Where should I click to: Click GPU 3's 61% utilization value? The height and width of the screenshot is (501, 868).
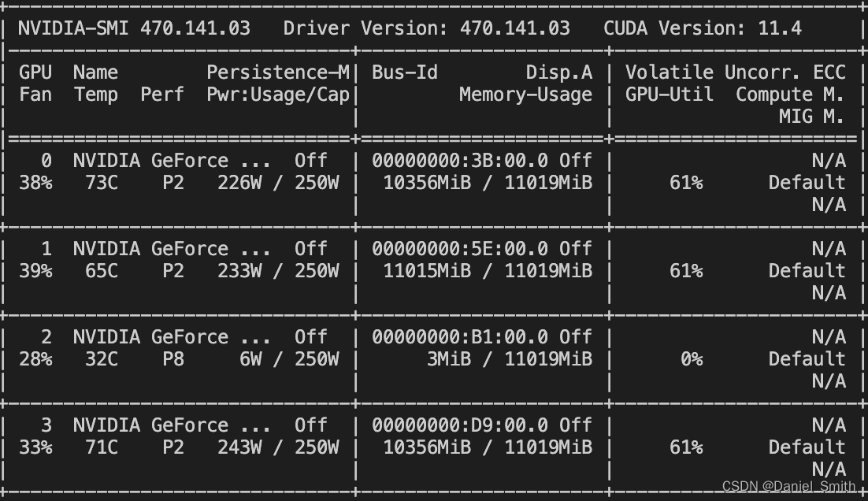pos(686,448)
